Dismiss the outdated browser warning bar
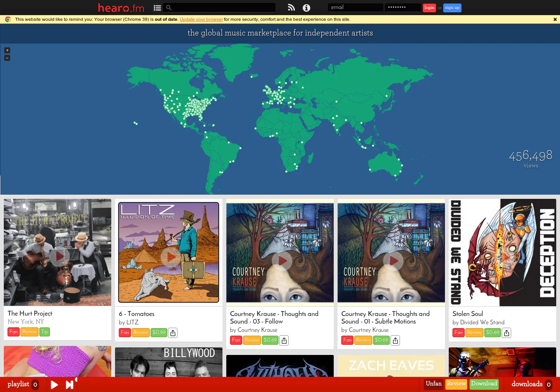Screen dimensions: 560x392 click(x=555, y=19)
